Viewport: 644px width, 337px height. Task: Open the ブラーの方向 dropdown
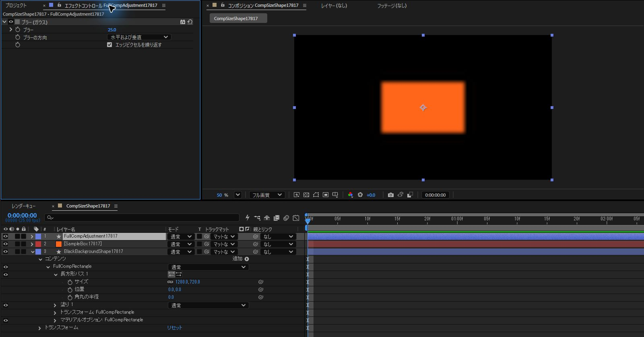point(139,37)
